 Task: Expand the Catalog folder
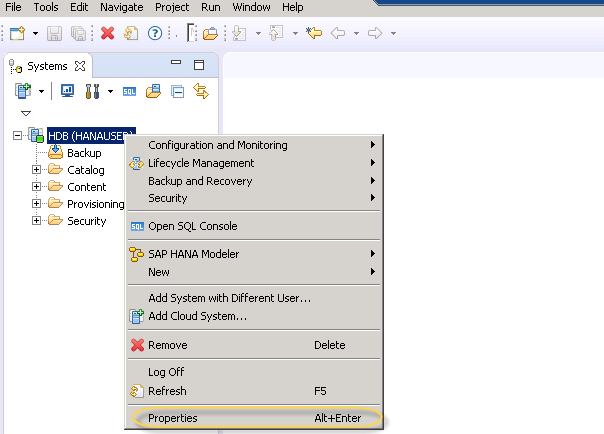click(x=36, y=169)
